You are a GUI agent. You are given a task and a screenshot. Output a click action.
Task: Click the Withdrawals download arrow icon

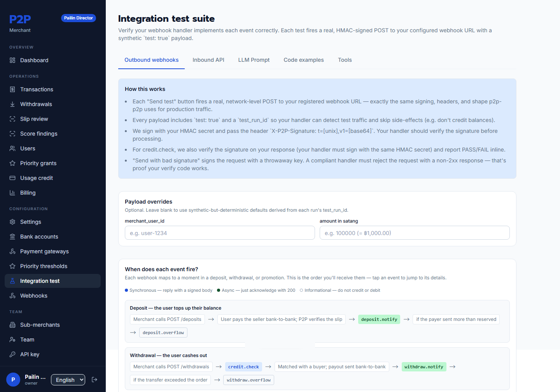tap(12, 104)
